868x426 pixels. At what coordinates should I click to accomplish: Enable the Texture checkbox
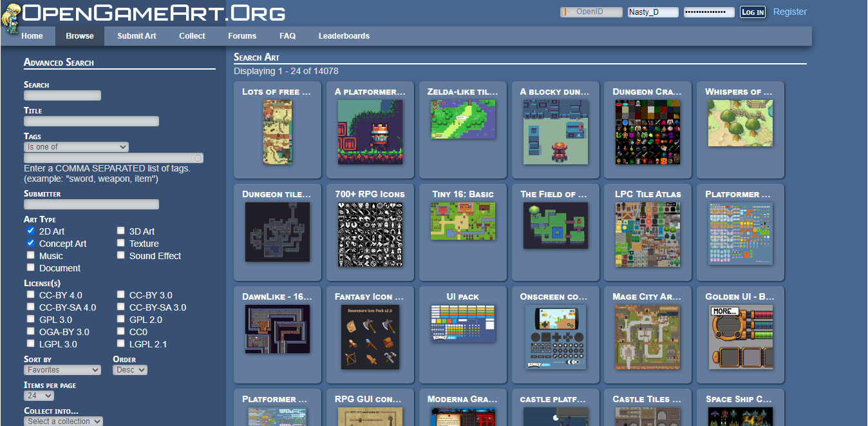pyautogui.click(x=121, y=243)
